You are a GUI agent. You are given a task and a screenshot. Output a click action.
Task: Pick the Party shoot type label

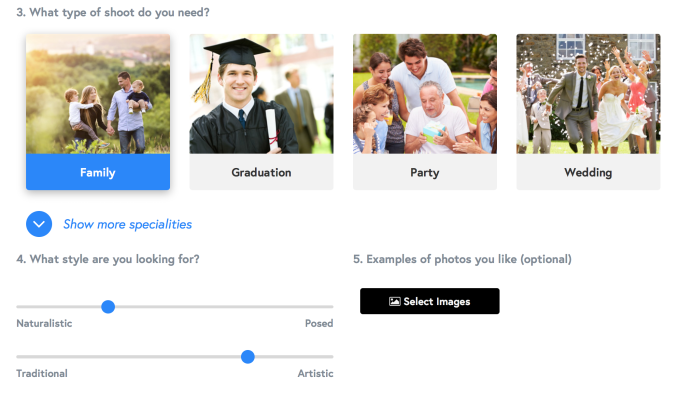pyautogui.click(x=425, y=172)
